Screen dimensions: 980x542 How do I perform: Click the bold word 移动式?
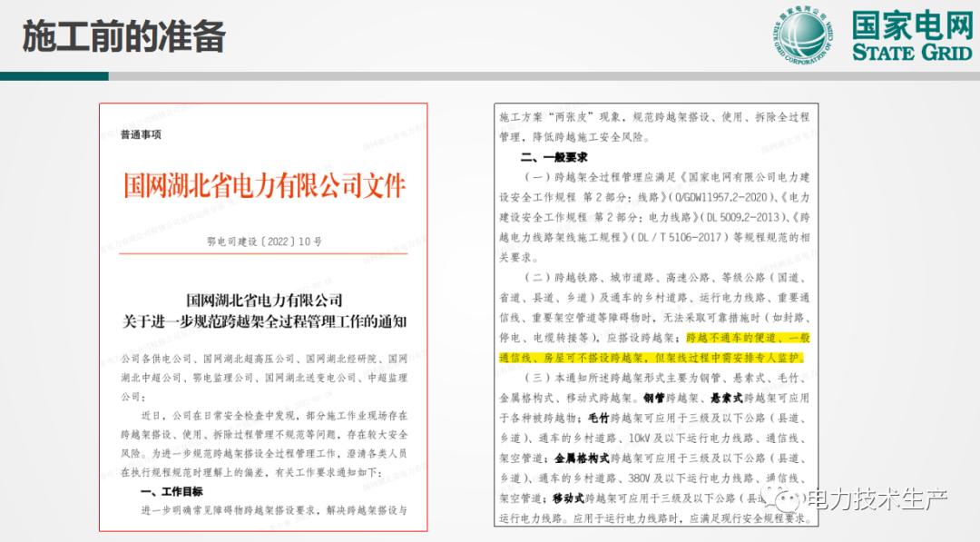(568, 498)
